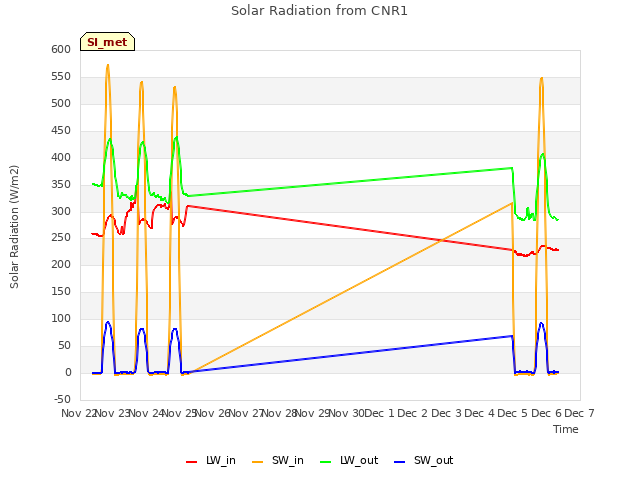Click the first green LW_out peak near 435
The width and height of the screenshot is (640, 480).
click(x=109, y=139)
